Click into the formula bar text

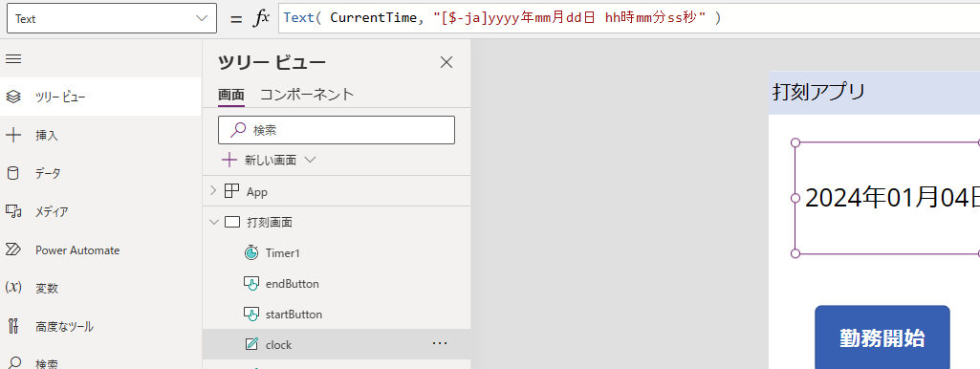pos(502,18)
